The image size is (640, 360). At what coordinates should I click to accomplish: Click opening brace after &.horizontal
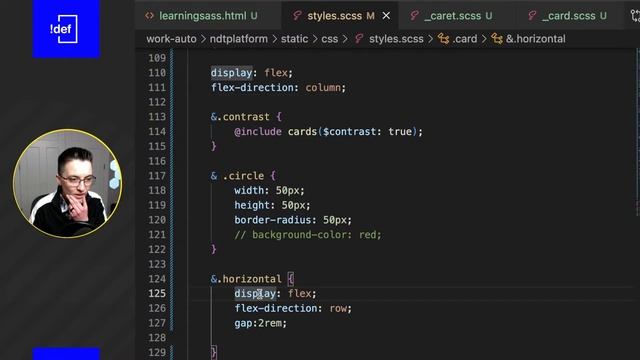click(291, 279)
